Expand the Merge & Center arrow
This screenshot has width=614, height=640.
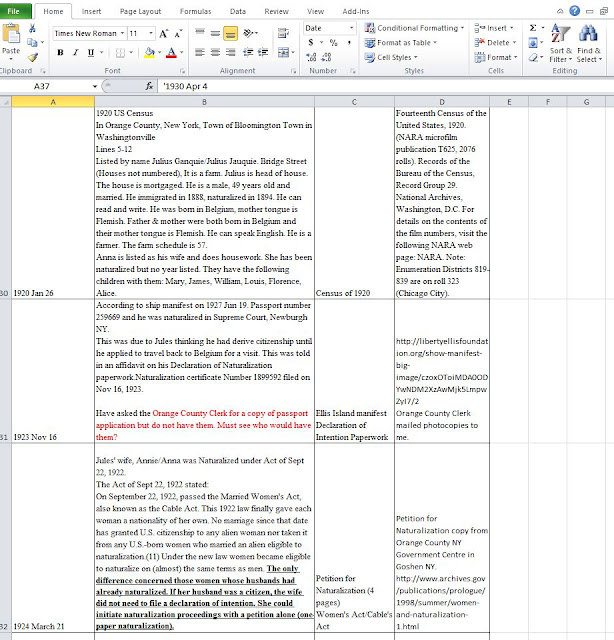tap(294, 52)
